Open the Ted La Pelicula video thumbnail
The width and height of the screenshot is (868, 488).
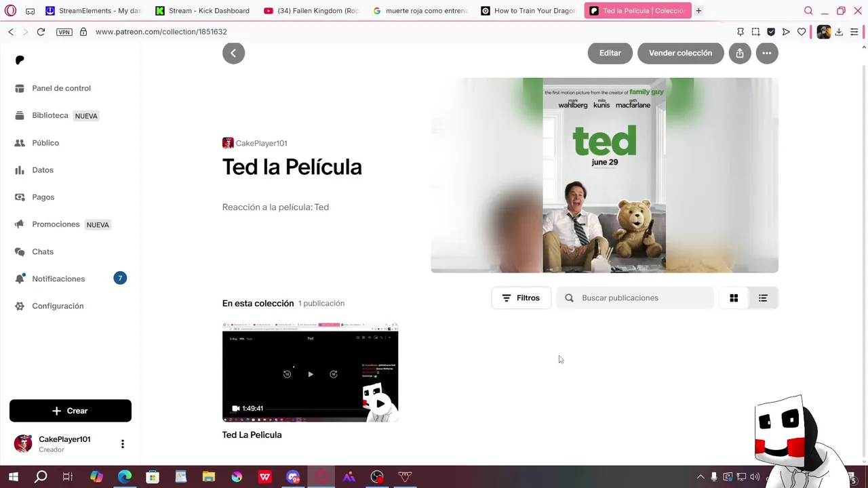tap(310, 372)
